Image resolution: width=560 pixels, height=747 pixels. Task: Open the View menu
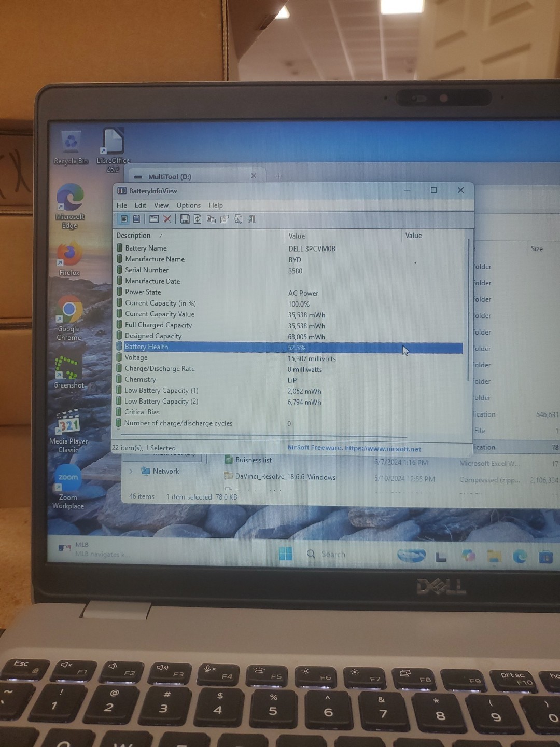click(161, 205)
